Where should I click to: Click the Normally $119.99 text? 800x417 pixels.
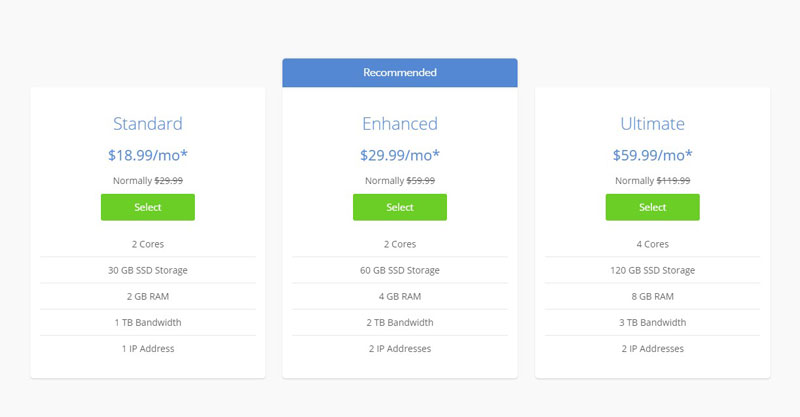click(x=652, y=181)
